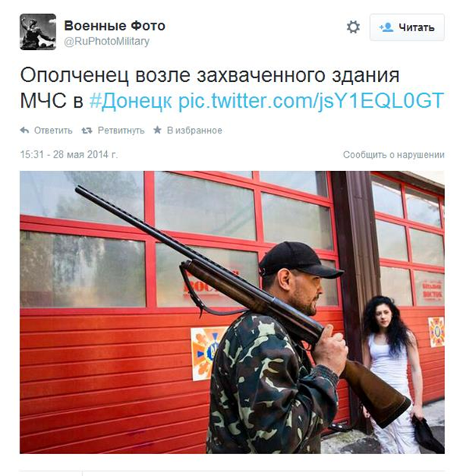
Task: Open the Военные Фото profile name link
Action: click(115, 26)
